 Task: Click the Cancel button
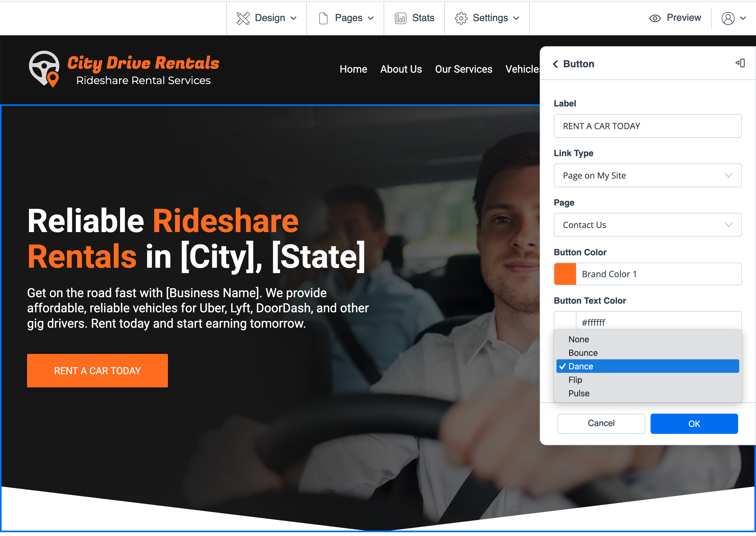(x=601, y=423)
